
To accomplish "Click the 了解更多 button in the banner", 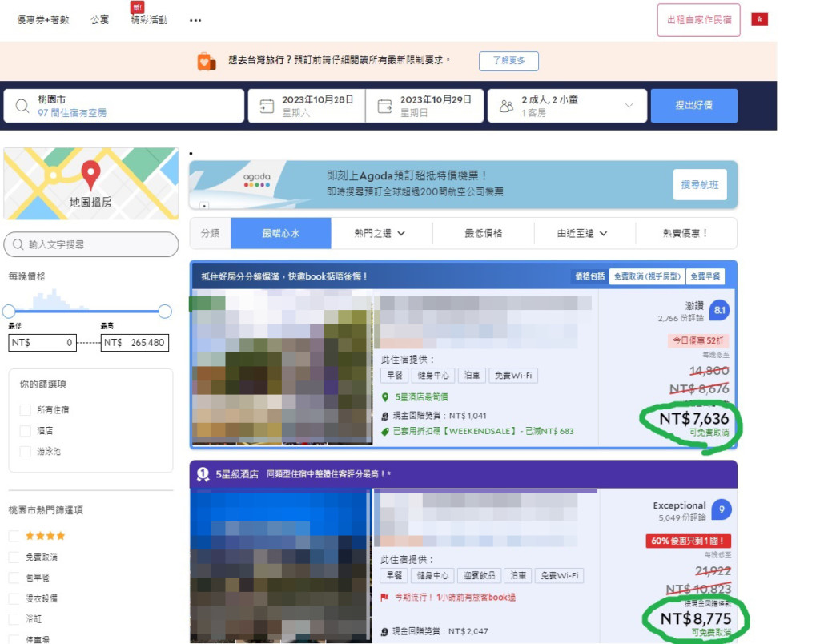I will click(508, 61).
